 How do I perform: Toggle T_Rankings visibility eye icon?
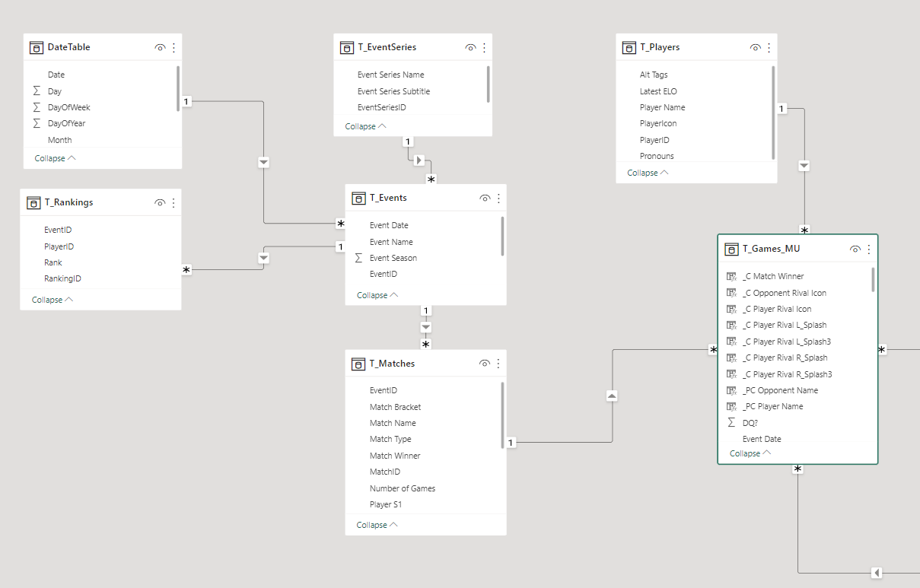160,202
